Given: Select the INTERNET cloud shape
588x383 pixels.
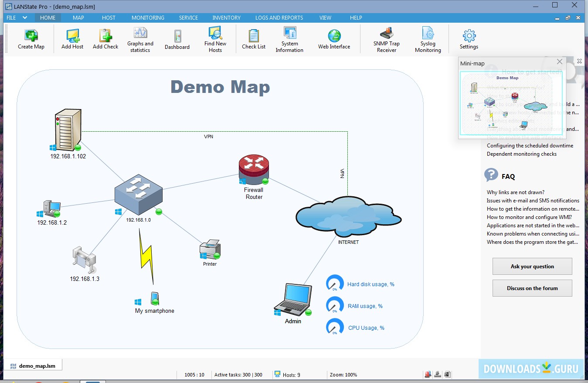Looking at the screenshot, I should tap(348, 216).
